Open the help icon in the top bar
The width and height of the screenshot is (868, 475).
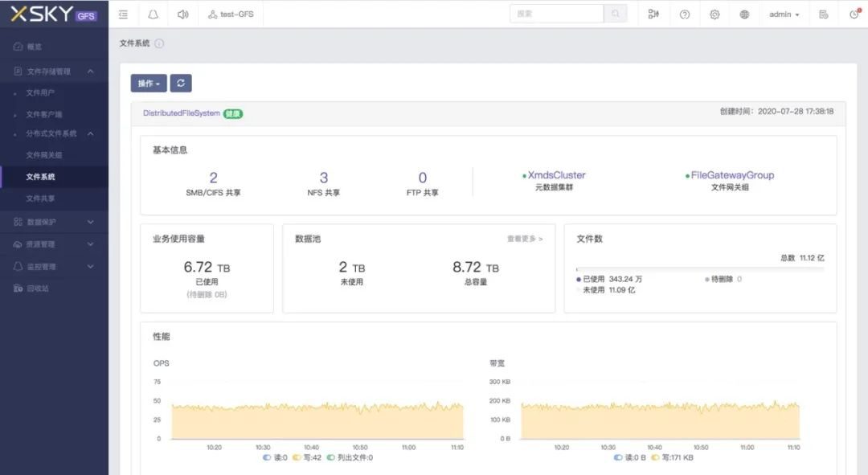click(x=684, y=14)
